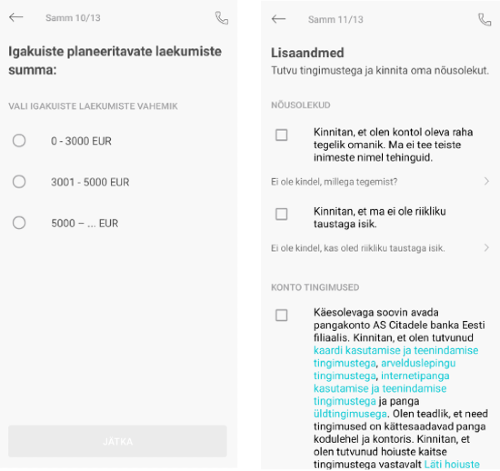Viewport: 500px width, 471px height.
Task: Tap phone call icon on Samm 10/13 screen
Action: [x=222, y=18]
